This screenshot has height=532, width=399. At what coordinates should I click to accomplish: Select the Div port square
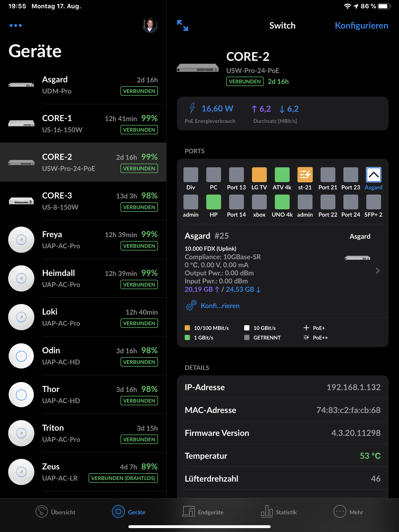point(191,175)
